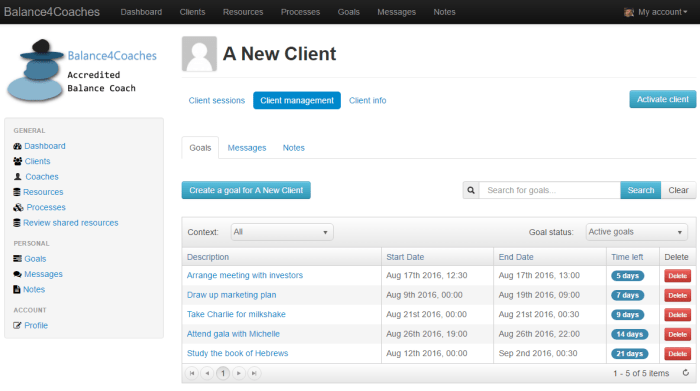Sort by the End Date column header
This screenshot has width=700, height=391.
tap(516, 257)
